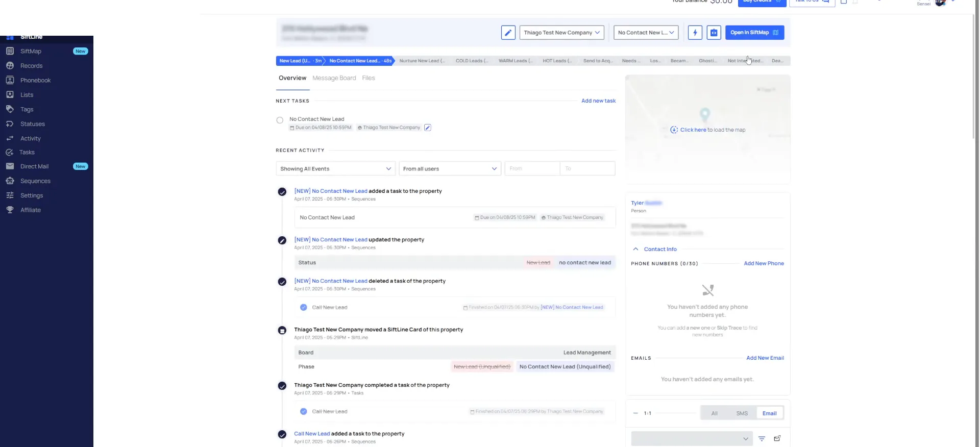Click the Direct Mail envelope icon
Viewport: 980px width, 447px height.
(10, 166)
